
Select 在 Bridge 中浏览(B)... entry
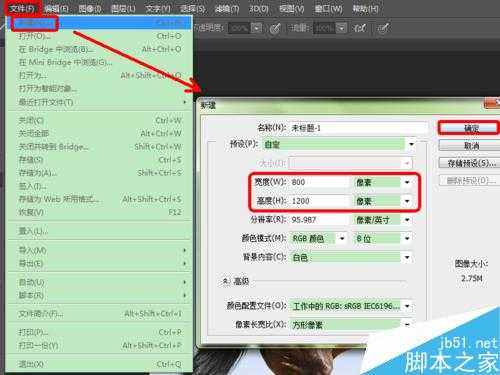click(99, 49)
